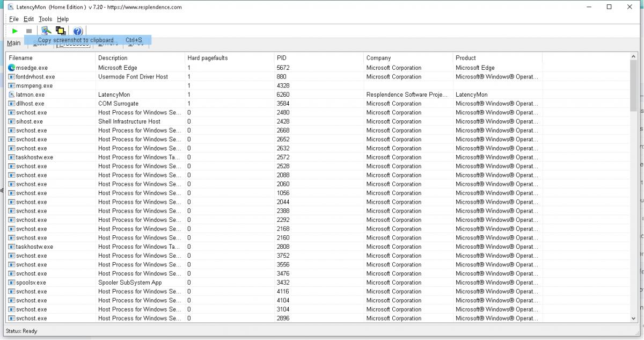Select the sihost.exe filename

pyautogui.click(x=30, y=121)
